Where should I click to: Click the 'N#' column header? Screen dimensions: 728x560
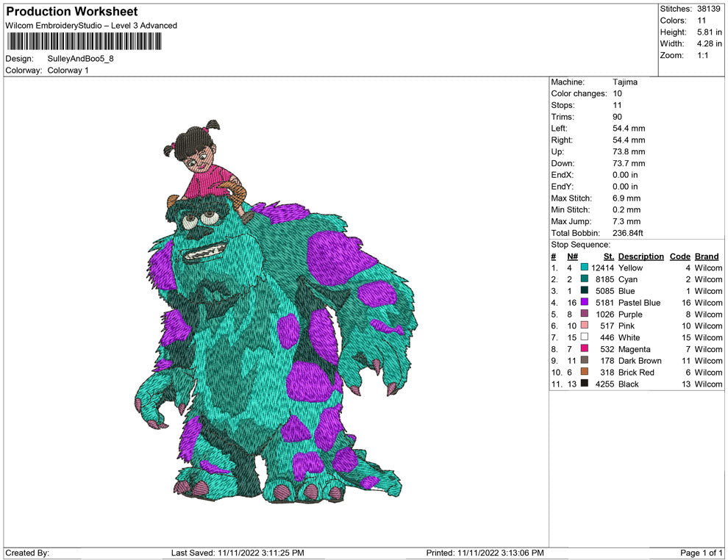(x=572, y=256)
